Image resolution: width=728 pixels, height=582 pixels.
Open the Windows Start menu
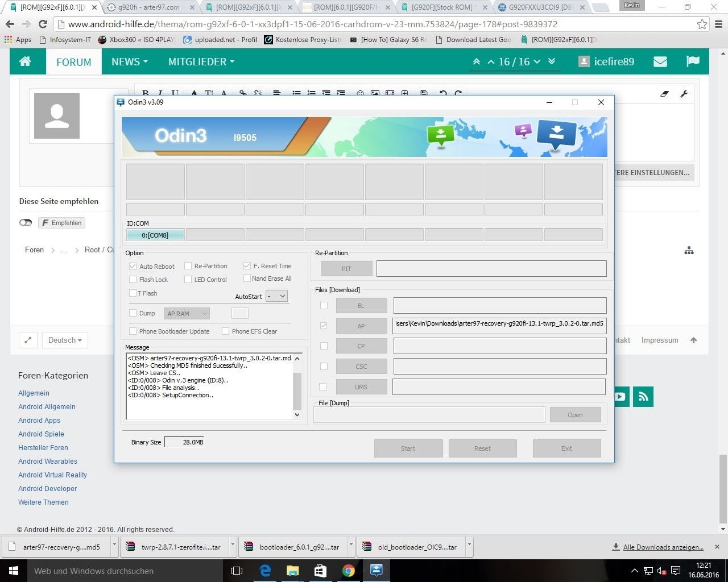coord(13,571)
